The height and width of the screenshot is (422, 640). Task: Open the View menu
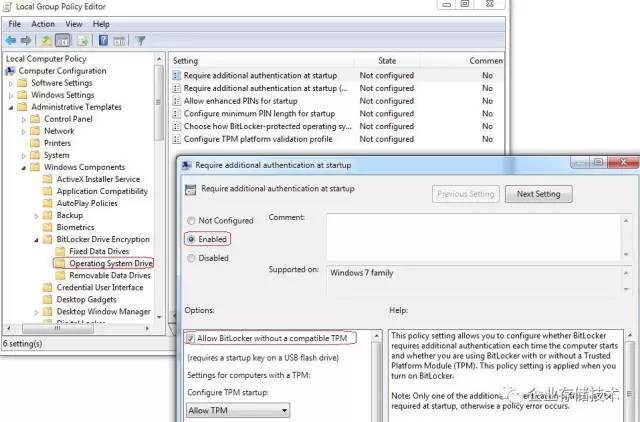pyautogui.click(x=73, y=24)
